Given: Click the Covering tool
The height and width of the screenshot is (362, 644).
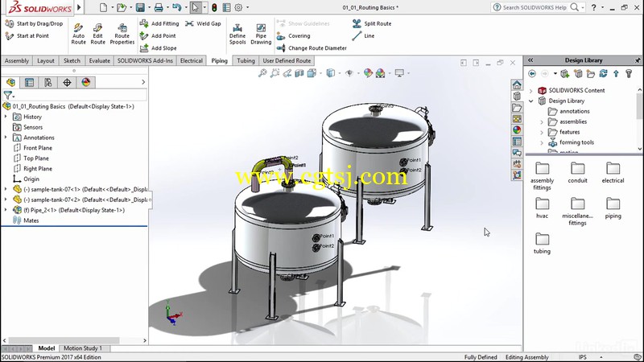Looking at the screenshot, I should click(293, 36).
